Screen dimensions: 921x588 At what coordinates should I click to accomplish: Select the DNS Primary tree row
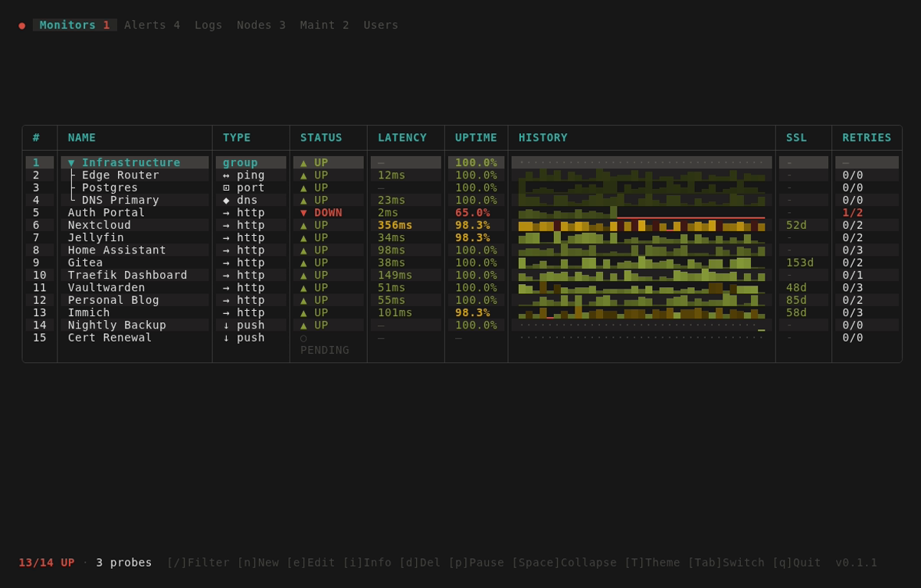pyautogui.click(x=113, y=200)
